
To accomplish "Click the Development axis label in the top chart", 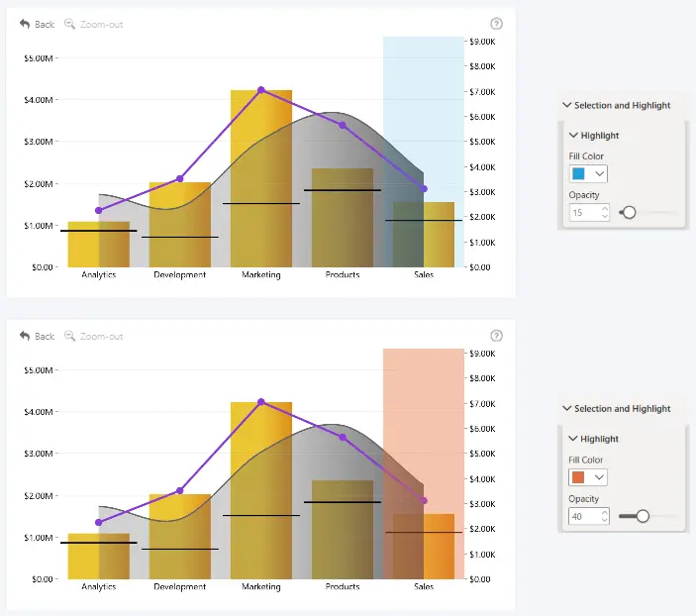I will point(180,275).
